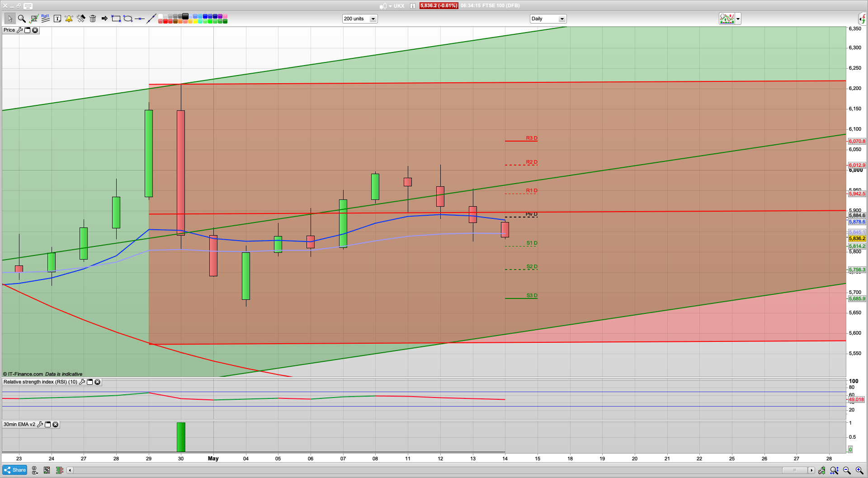Click the S1 D pivot label

532,243
